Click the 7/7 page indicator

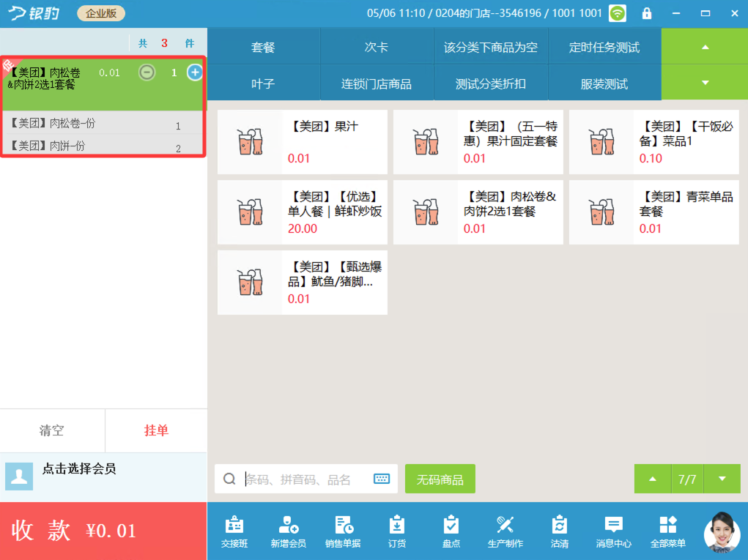pos(687,479)
